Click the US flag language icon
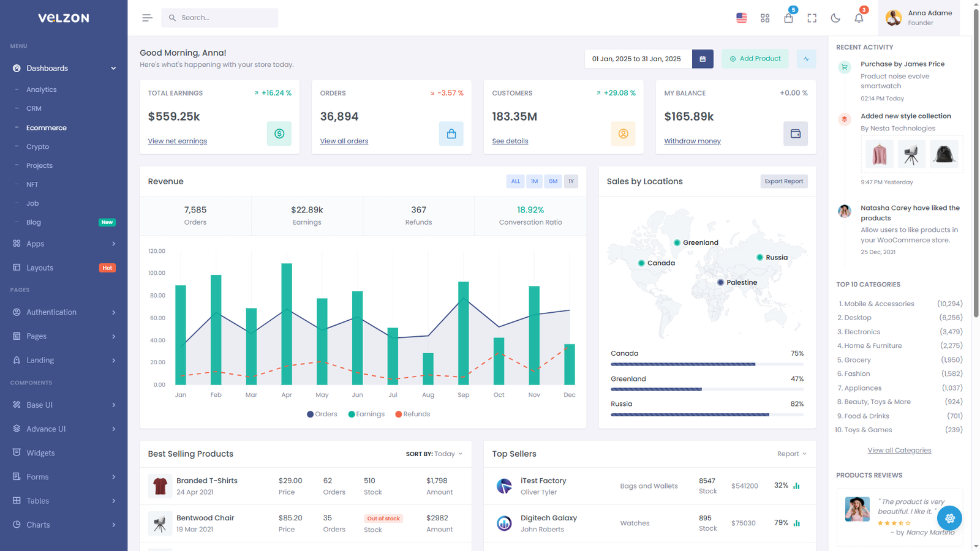 (742, 18)
